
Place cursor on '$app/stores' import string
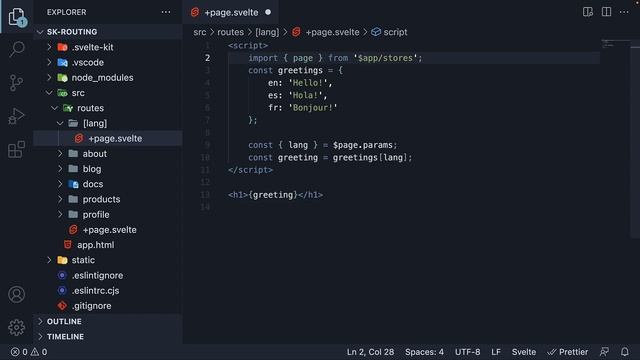coord(385,58)
